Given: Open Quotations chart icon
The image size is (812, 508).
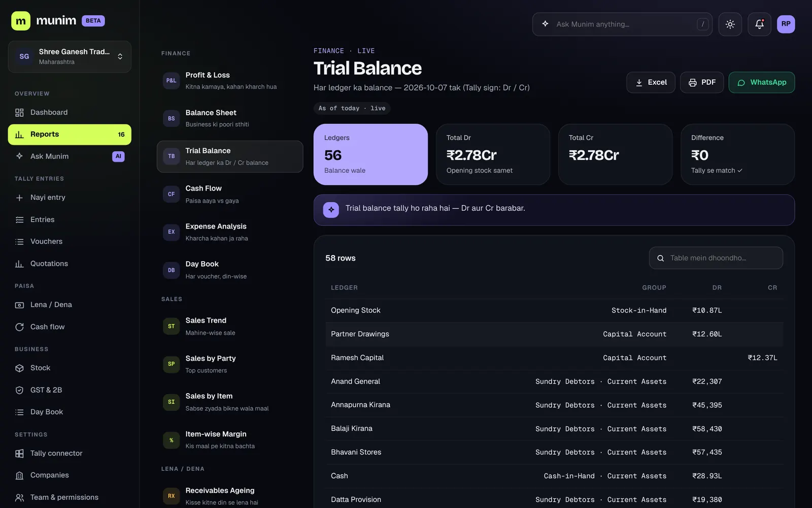Looking at the screenshot, I should pyautogui.click(x=19, y=264).
